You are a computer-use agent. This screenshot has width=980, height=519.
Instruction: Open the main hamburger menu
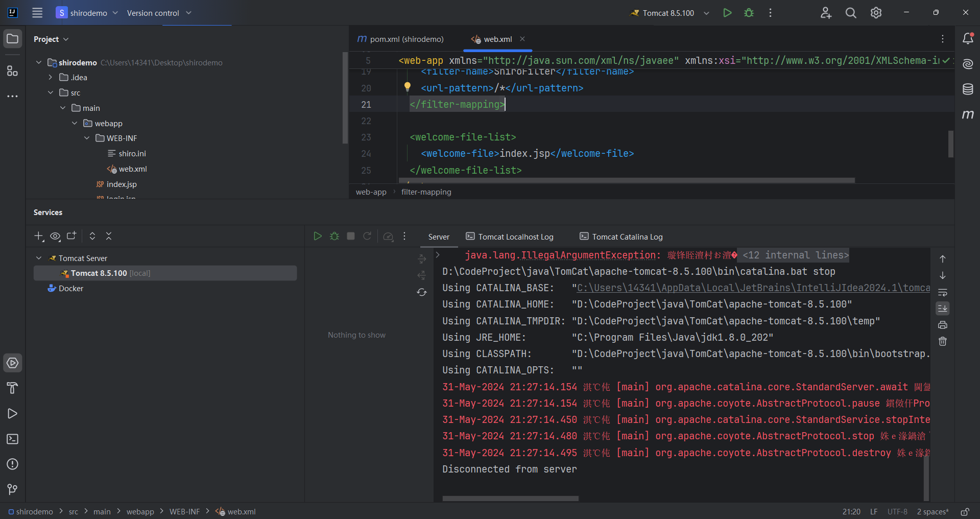coord(37,13)
